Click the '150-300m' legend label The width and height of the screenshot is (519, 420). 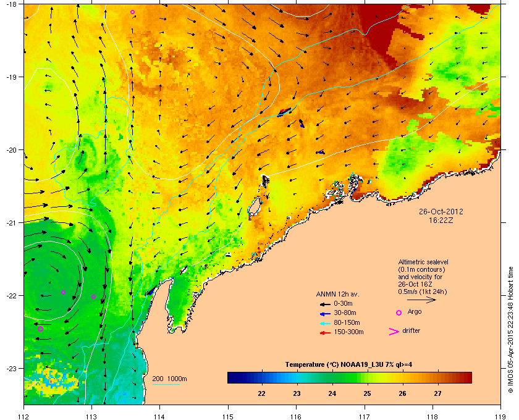348,332
